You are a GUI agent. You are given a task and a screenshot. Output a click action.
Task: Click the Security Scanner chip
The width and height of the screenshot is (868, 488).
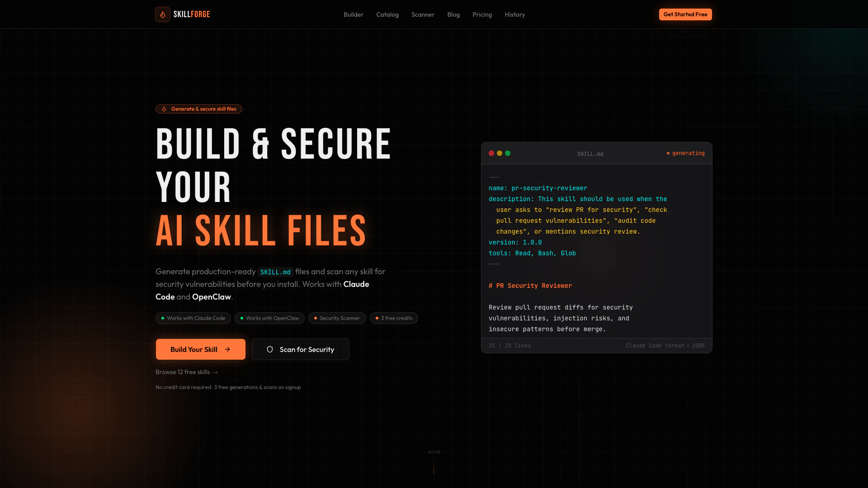tap(337, 318)
